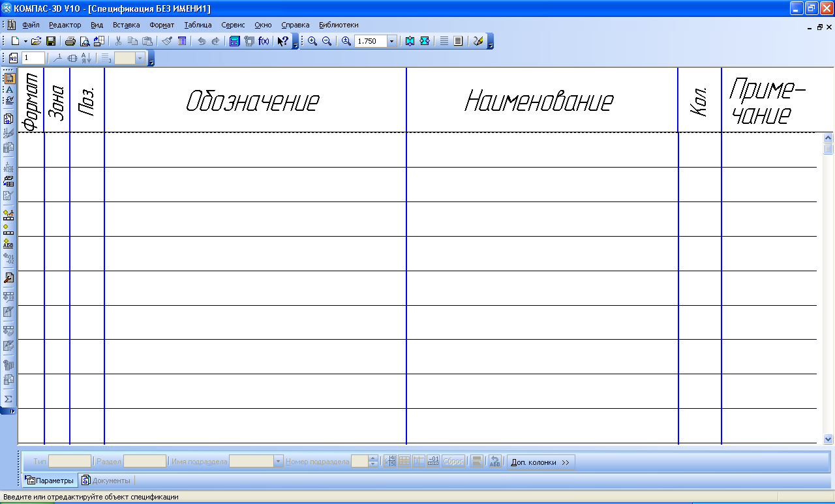Switch to the Документы tab
Screen dimensions: 835x504
tap(106, 481)
